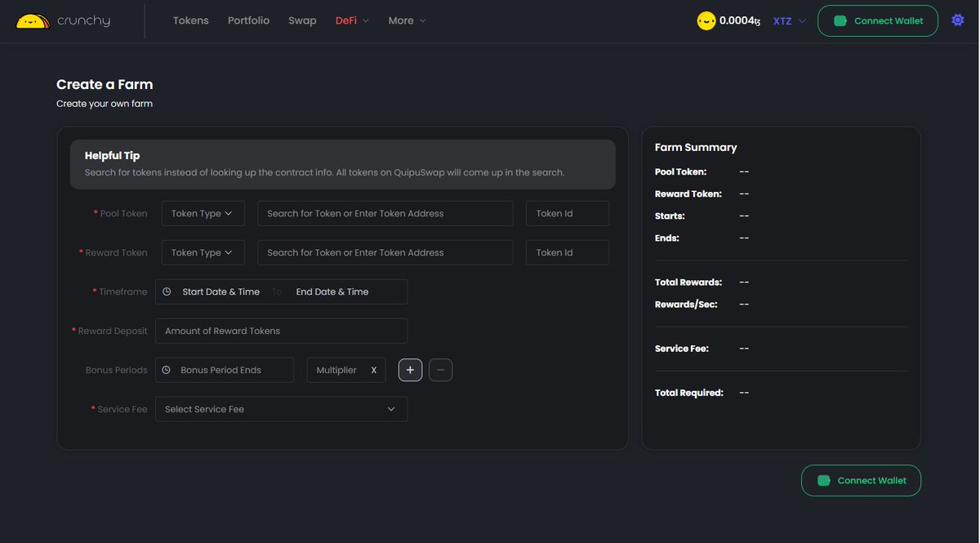Click the wallet icon in Connect Wallet
The height and width of the screenshot is (543, 980).
click(839, 19)
